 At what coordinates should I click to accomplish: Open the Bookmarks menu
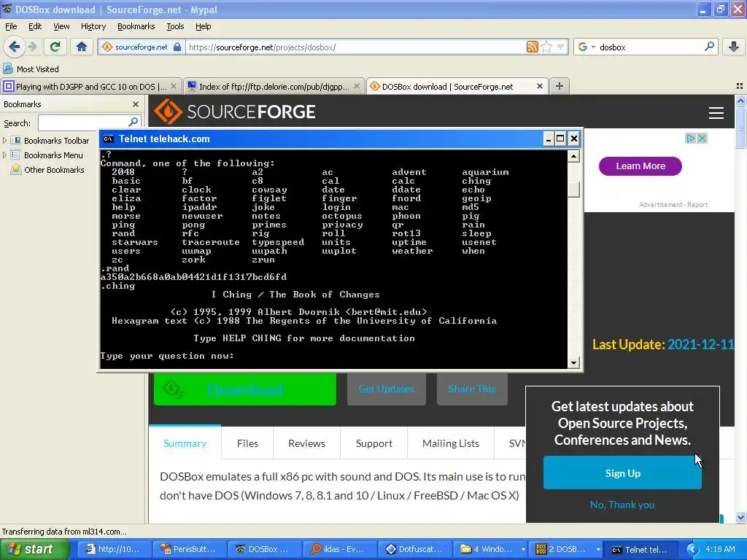point(136,26)
